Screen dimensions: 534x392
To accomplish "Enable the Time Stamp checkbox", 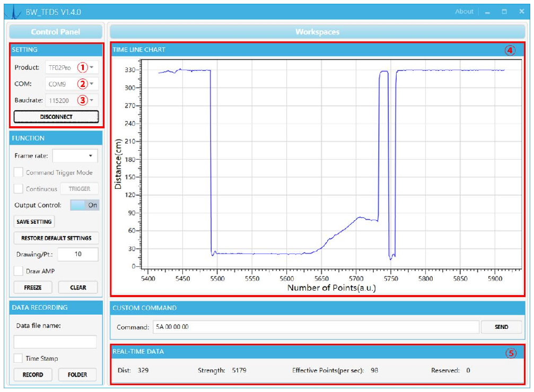I will pyautogui.click(x=19, y=358).
